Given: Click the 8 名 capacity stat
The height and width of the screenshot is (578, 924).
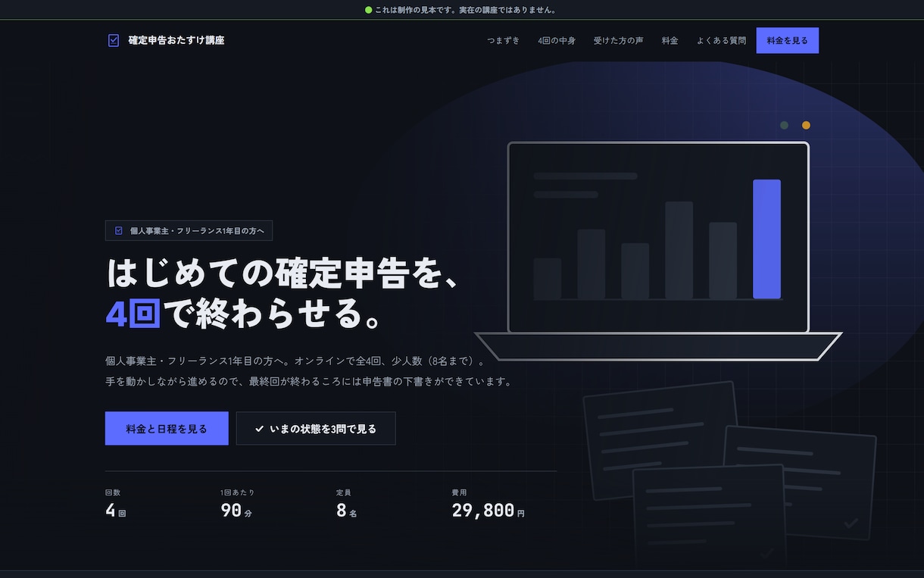Looking at the screenshot, I should (347, 511).
